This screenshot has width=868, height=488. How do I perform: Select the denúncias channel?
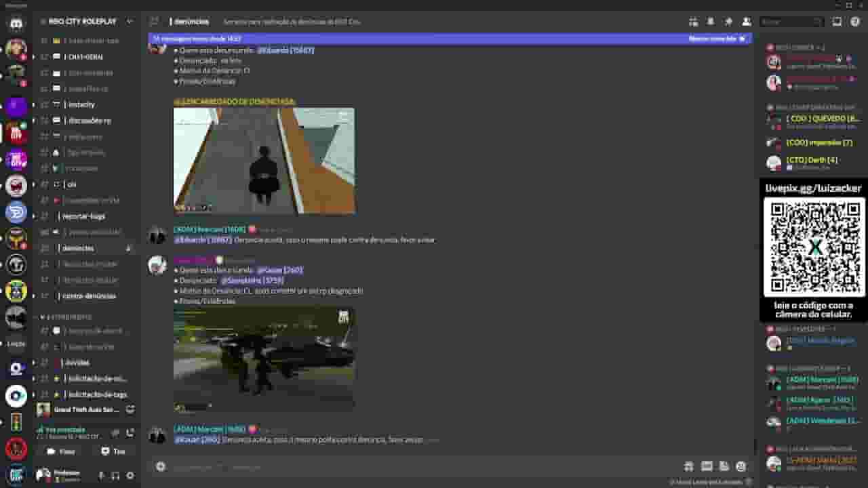pyautogui.click(x=87, y=248)
